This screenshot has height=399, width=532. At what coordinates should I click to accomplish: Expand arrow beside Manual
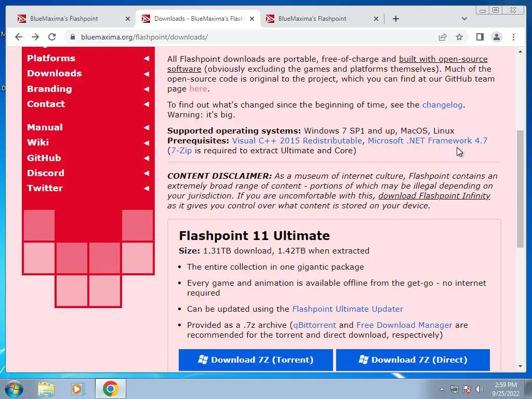[147, 128]
